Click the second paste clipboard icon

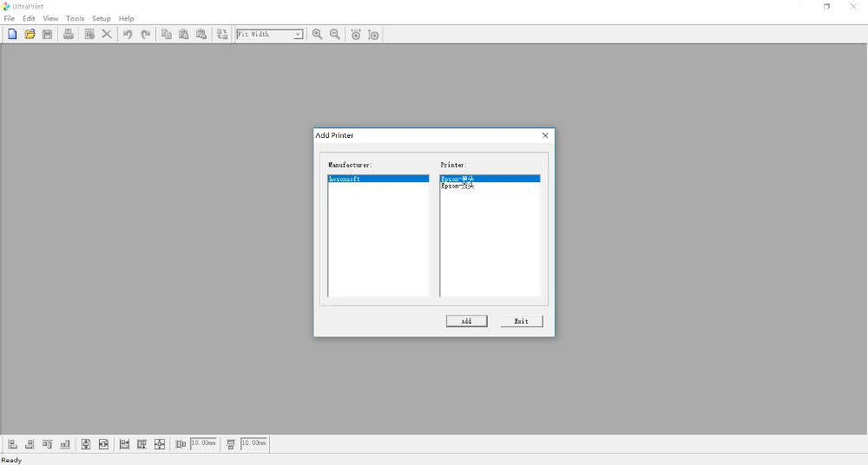(x=201, y=35)
